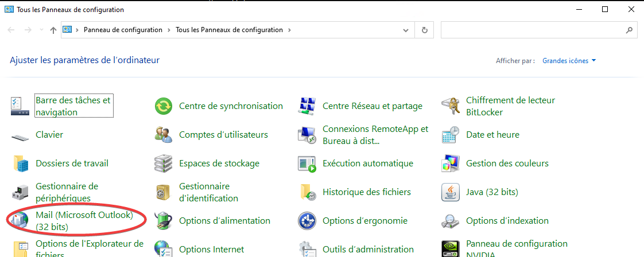Open the Gestion des couleurs icon
Viewport: 644px width, 257px height.
(x=451, y=163)
